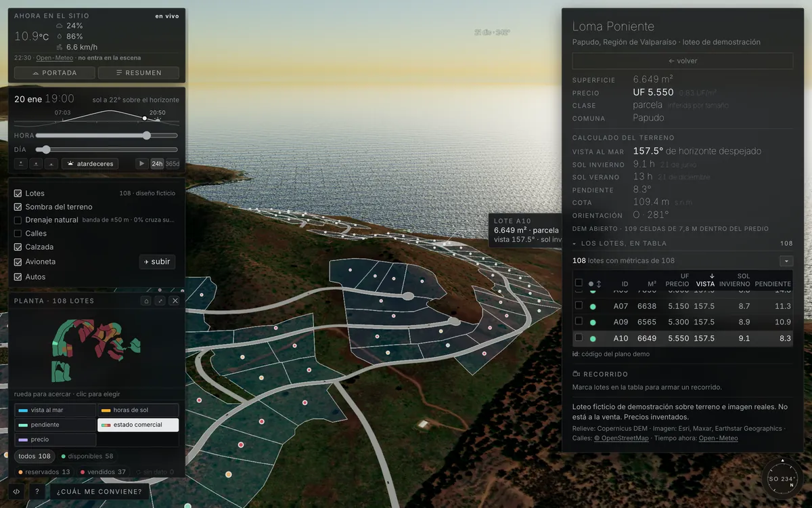The width and height of the screenshot is (812, 508).
Task: Sort the table by UF PRECIO column
Action: click(677, 280)
